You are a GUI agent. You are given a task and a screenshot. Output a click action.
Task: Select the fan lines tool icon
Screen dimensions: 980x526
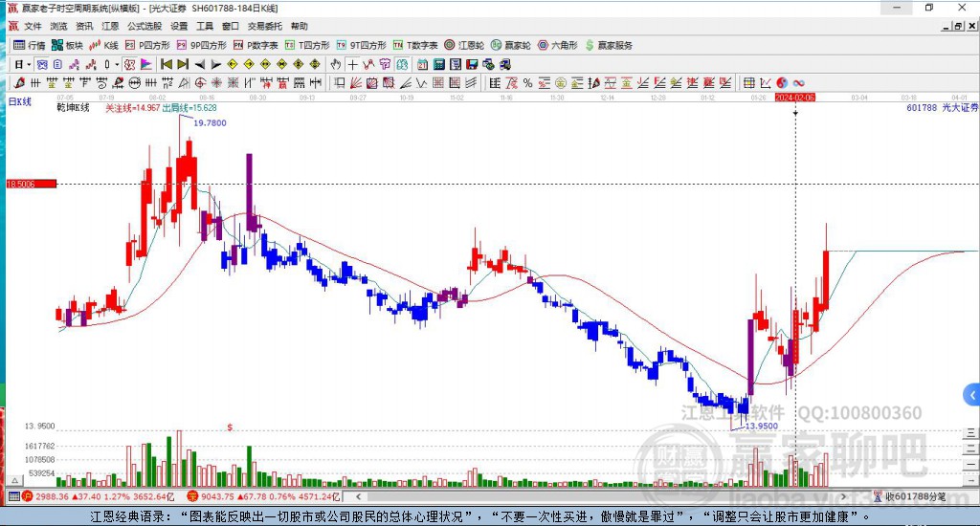tap(356, 82)
